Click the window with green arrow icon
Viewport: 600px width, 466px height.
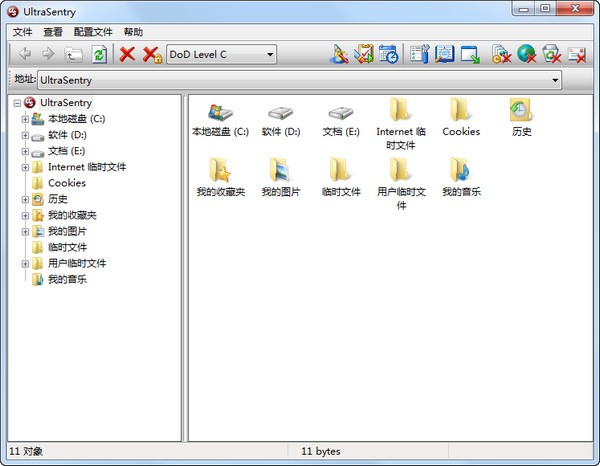coord(470,54)
